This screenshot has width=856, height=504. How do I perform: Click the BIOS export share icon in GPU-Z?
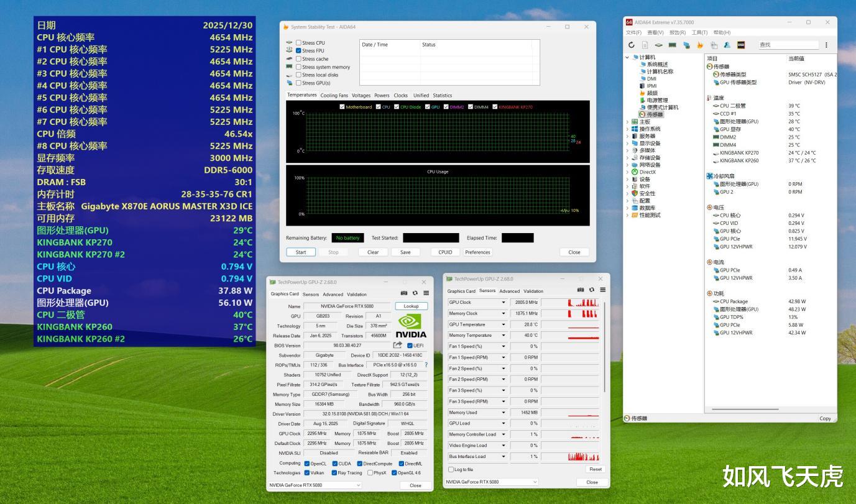tap(397, 346)
